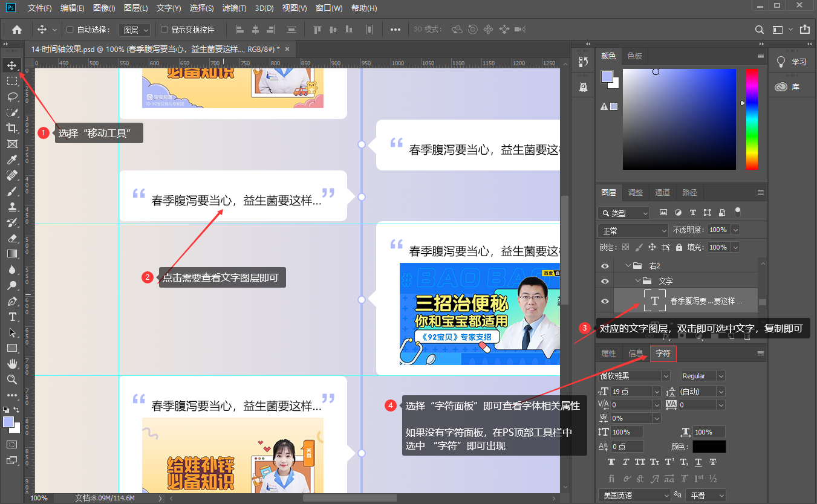
Task: Toggle underline in Character panel
Action: (x=698, y=462)
